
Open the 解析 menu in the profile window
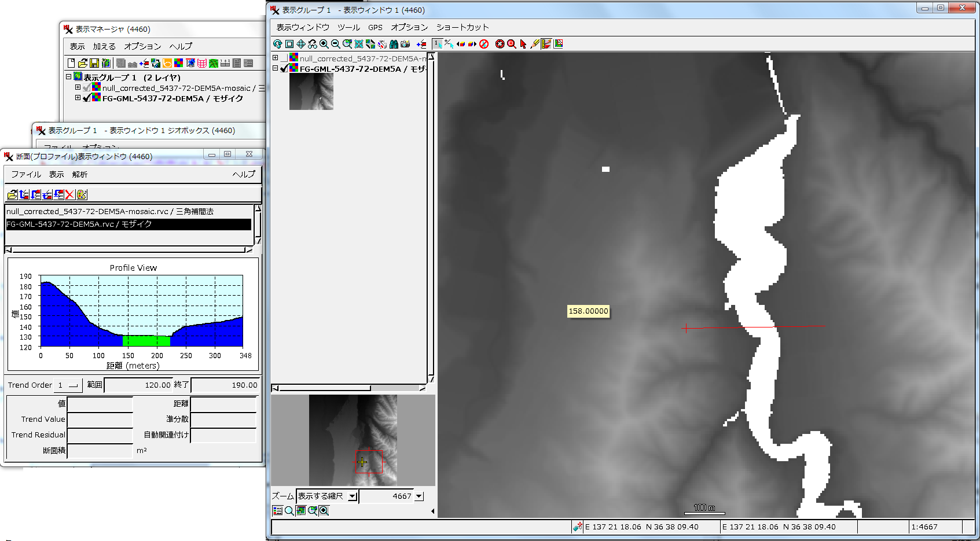(80, 174)
